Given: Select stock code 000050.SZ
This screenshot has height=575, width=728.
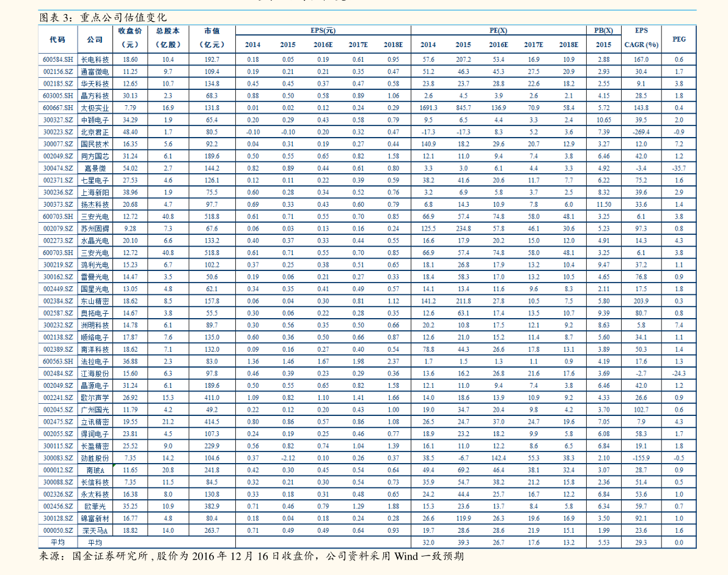Looking at the screenshot, I should coord(57,530).
